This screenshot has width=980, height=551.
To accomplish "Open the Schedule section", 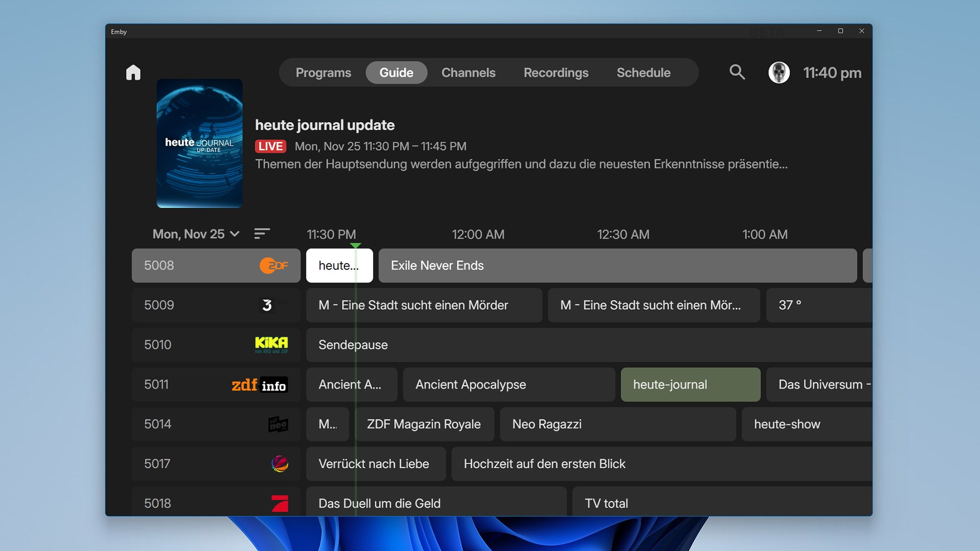I will point(644,72).
